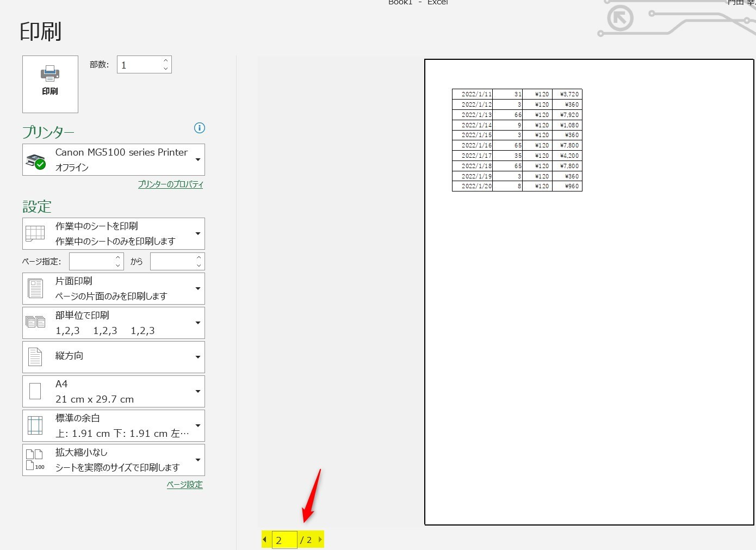
Task: Click the 2022/1/15 date in preview
Action: pos(476,135)
